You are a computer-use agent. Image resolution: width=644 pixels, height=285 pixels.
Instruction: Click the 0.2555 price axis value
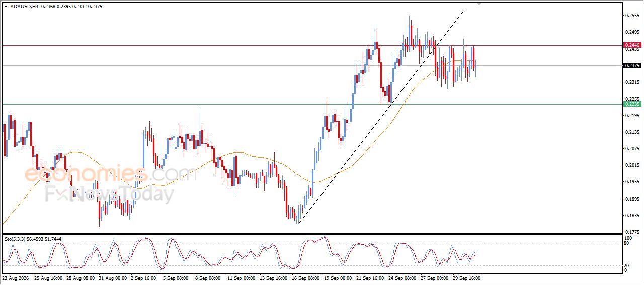coord(632,16)
